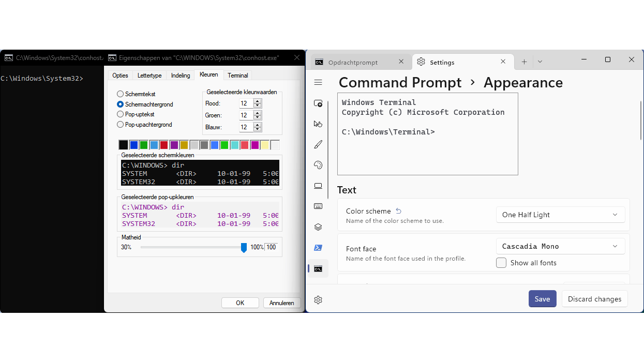The width and height of the screenshot is (644, 362).
Task: Click the Save button in Terminal settings
Action: [543, 299]
